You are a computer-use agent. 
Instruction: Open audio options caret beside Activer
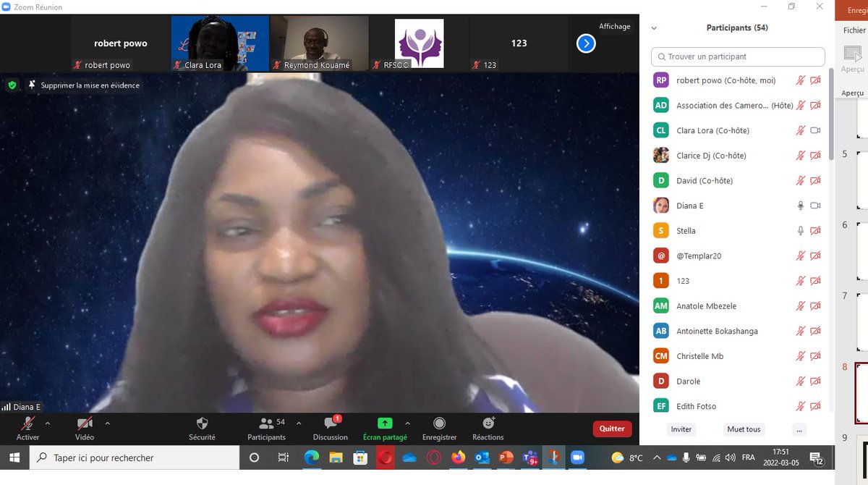coord(48,423)
